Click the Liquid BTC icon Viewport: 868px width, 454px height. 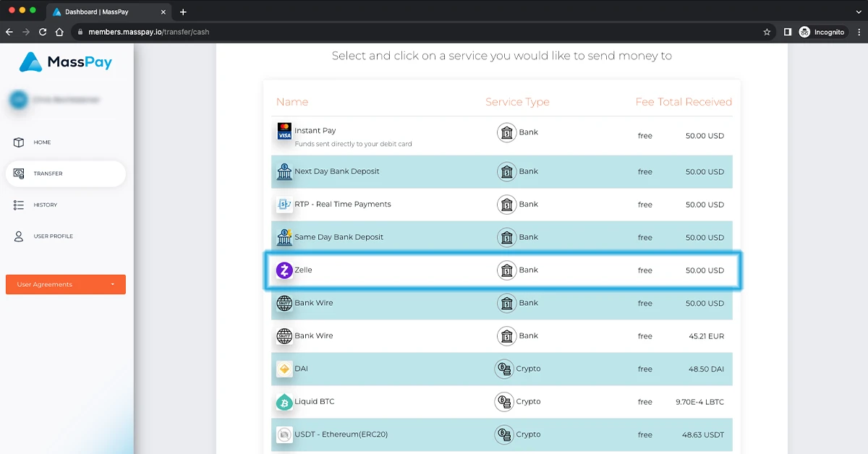284,402
